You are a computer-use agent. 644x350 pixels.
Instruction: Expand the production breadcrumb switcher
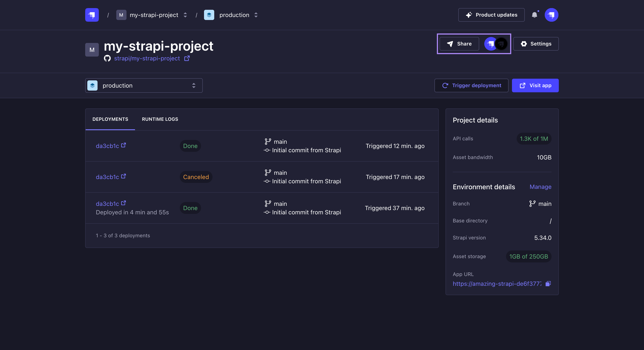256,15
